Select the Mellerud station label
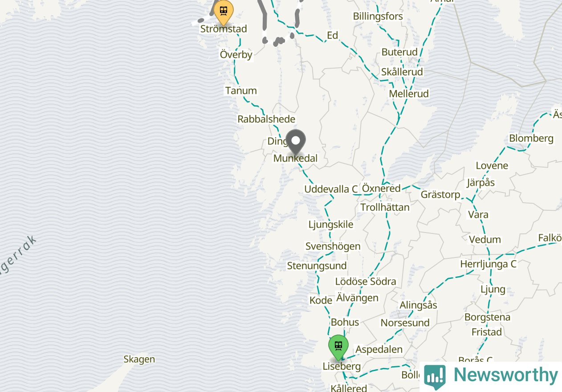Image resolution: width=562 pixels, height=392 pixels. point(409,94)
